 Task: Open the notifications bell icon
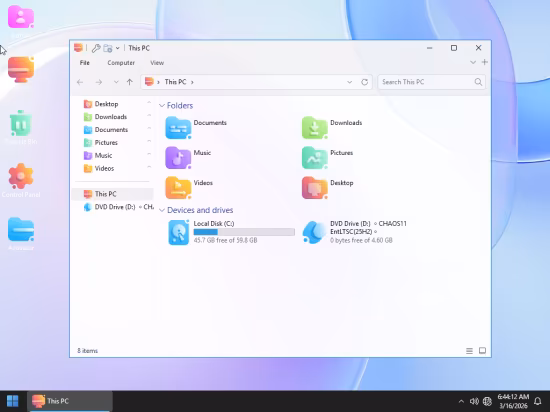pyautogui.click(x=537, y=401)
